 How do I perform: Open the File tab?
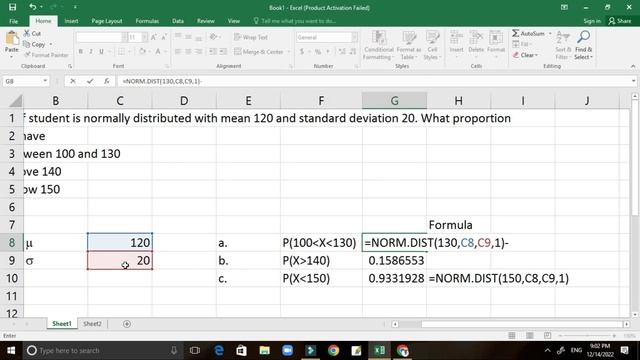pyautogui.click(x=13, y=21)
